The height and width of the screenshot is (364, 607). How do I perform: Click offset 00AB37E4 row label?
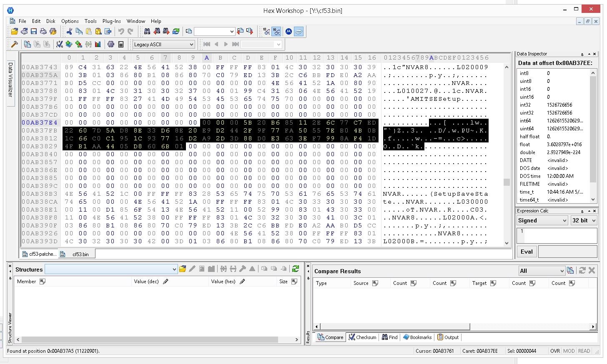click(40, 122)
